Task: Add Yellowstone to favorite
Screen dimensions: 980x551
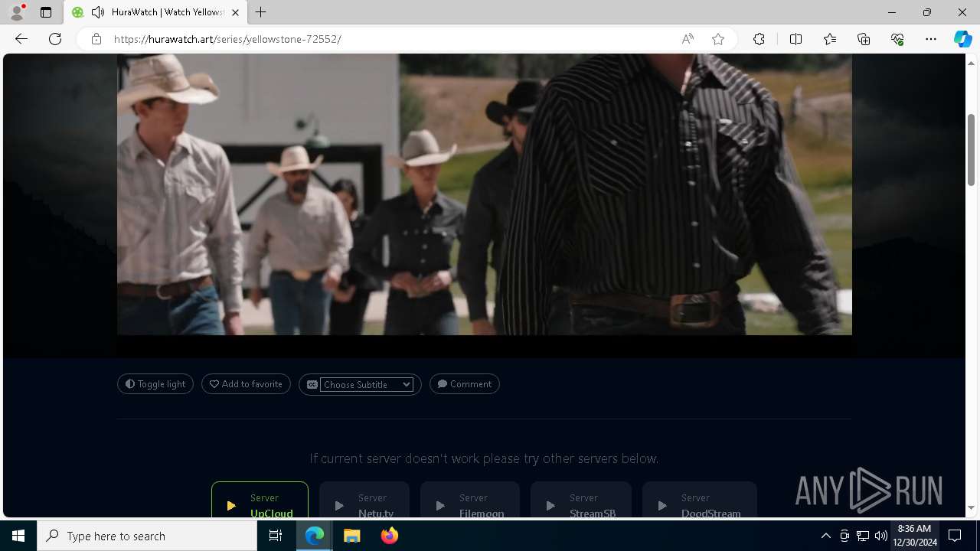Action: click(246, 384)
